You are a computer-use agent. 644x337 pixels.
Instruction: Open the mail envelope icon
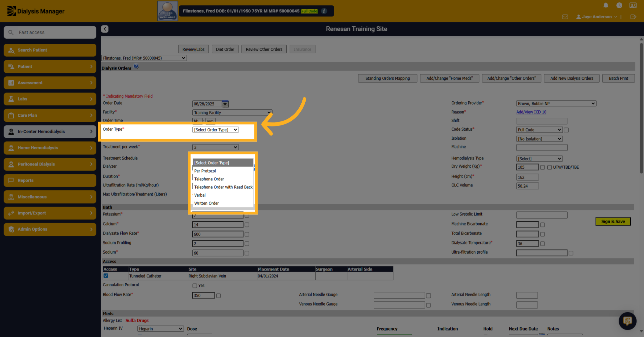[565, 17]
